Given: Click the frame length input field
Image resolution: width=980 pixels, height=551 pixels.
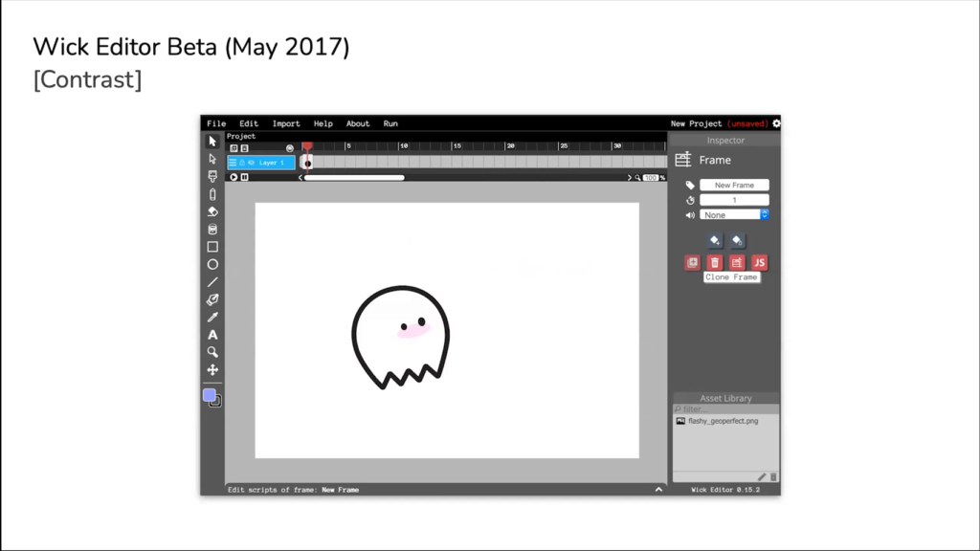Looking at the screenshot, I should [734, 200].
